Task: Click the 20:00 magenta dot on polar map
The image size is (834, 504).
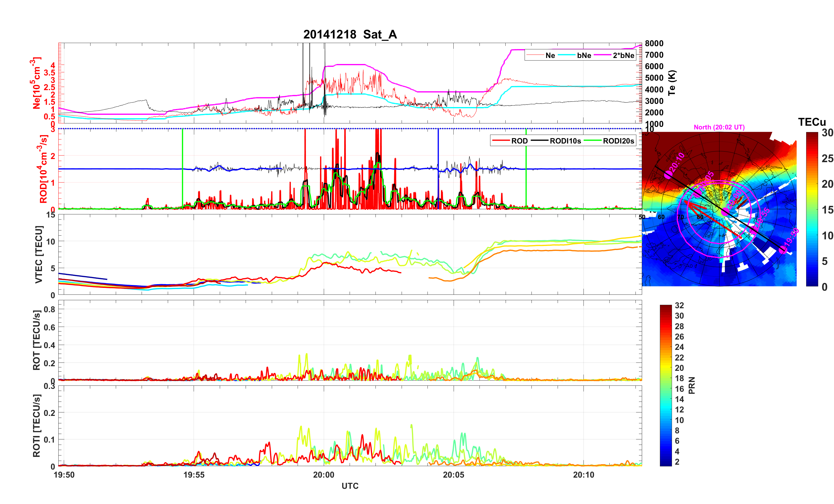Action: tap(725, 212)
